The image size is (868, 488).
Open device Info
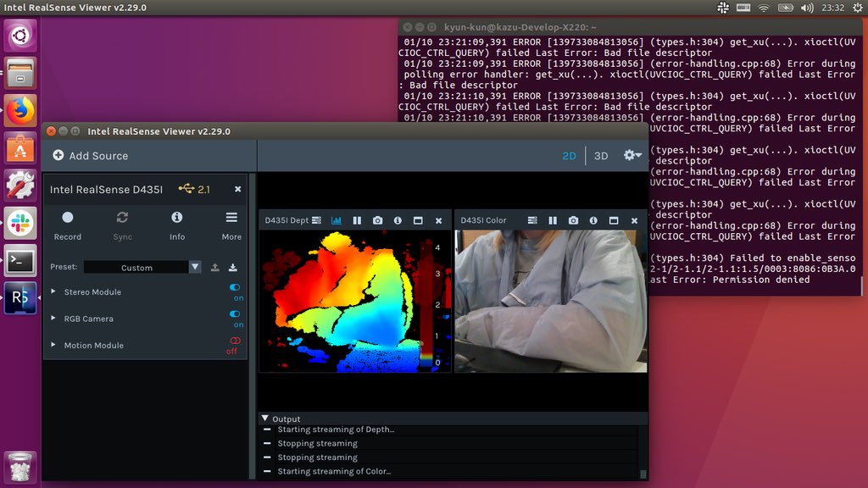(176, 225)
